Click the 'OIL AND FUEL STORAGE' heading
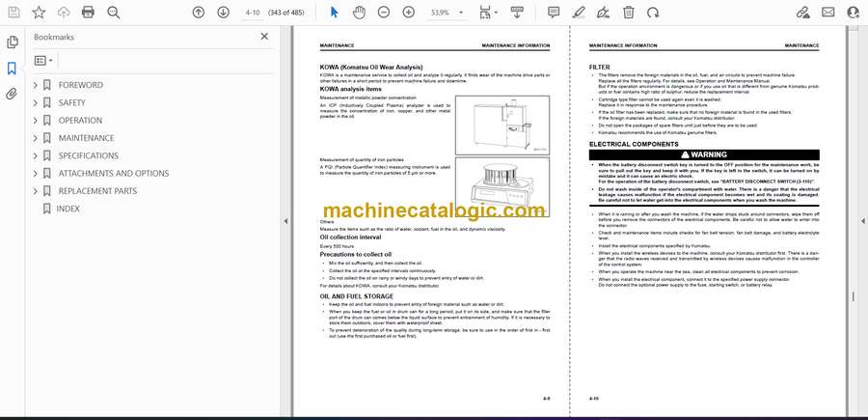Viewport: 868px width, 420px height. coord(357,296)
